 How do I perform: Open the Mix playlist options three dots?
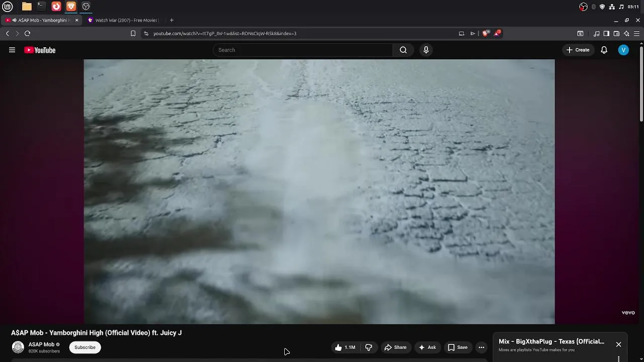[x=618, y=358]
